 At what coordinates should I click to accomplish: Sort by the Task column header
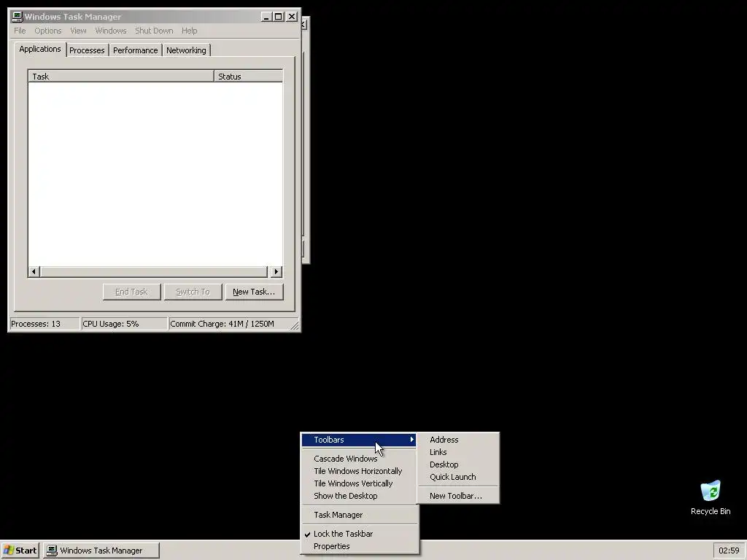point(121,76)
